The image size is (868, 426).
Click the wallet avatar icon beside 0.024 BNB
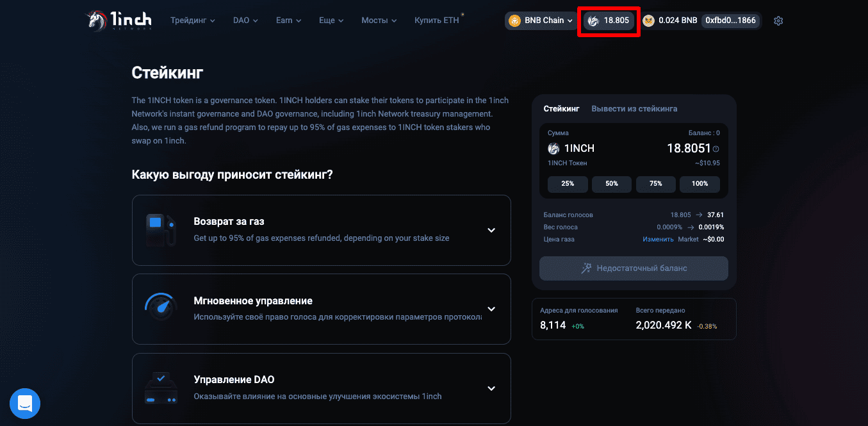tap(648, 20)
